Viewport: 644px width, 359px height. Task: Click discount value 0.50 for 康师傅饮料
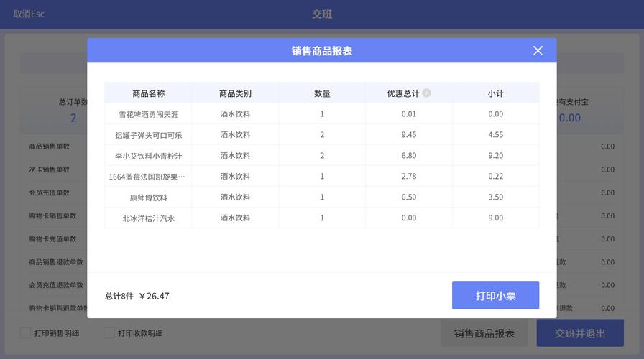pos(409,197)
